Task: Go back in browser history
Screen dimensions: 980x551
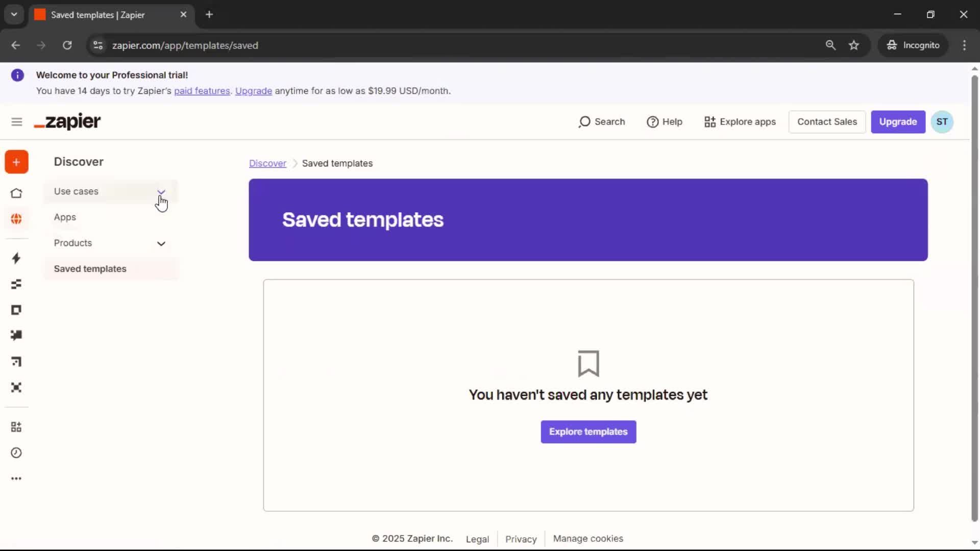Action: click(16, 45)
